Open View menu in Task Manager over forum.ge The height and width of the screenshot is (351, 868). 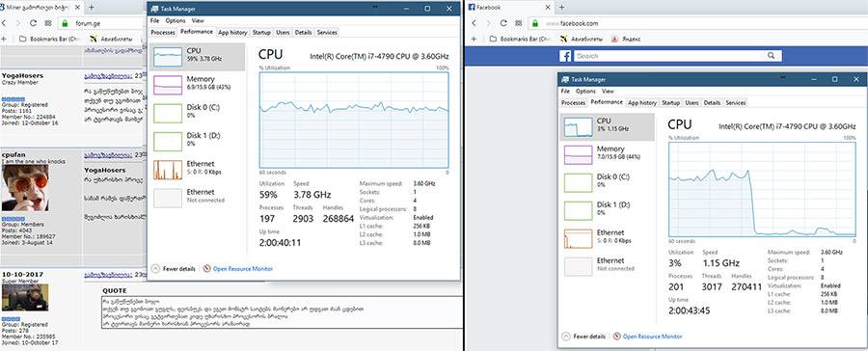point(198,20)
